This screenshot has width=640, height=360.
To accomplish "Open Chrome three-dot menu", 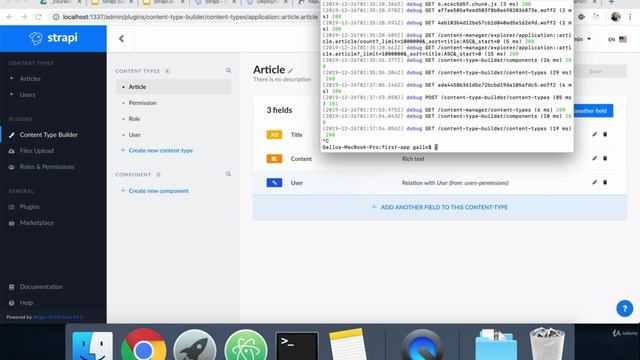I will [630, 17].
